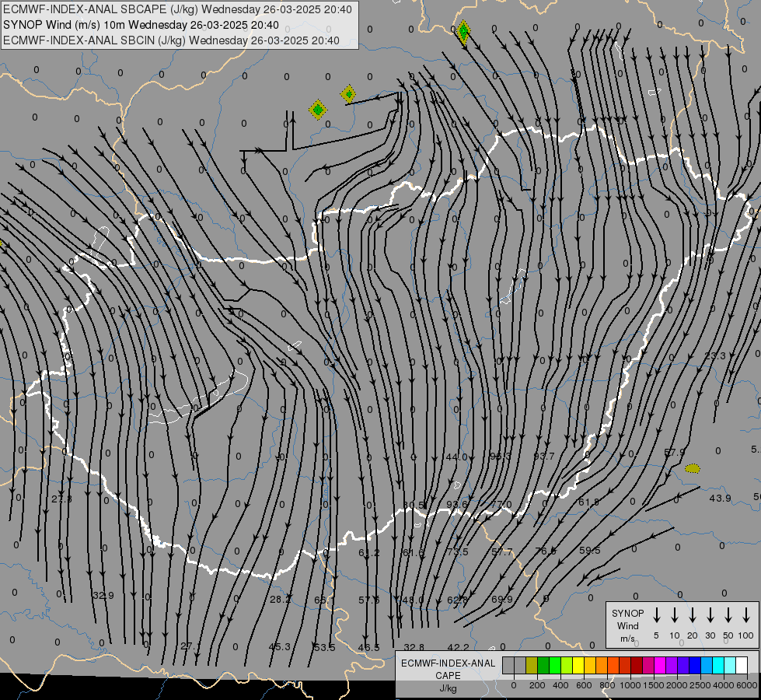Click the 2500 tick label on the CAPE scale

point(700,685)
